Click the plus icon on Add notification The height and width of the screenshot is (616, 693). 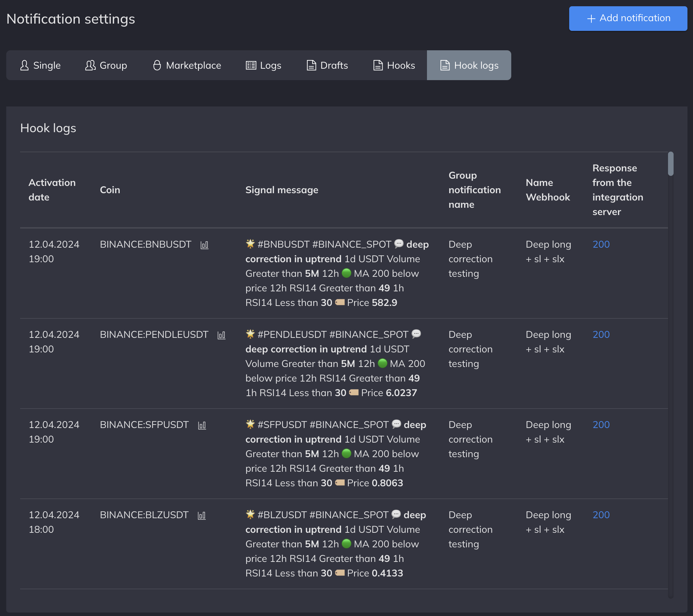tap(591, 18)
